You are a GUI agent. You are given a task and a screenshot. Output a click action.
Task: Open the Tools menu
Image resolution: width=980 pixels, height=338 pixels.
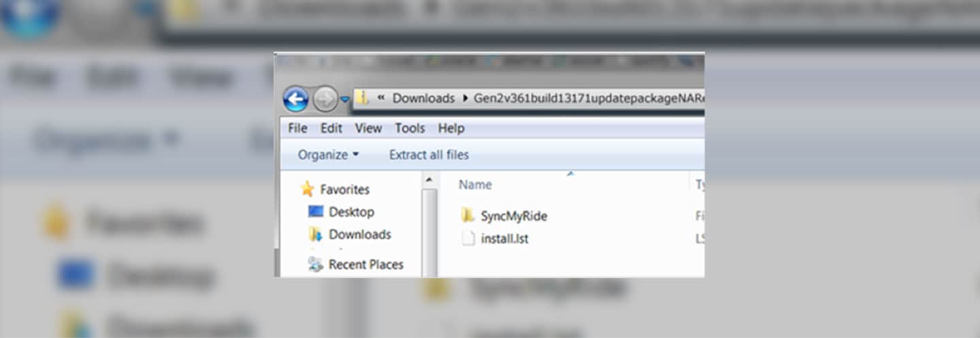click(x=410, y=128)
